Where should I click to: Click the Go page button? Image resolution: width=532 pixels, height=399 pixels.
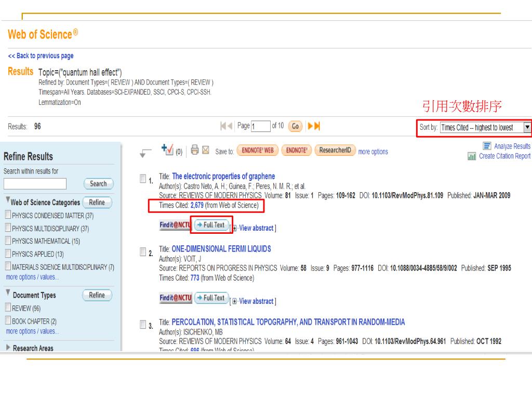coord(295,127)
